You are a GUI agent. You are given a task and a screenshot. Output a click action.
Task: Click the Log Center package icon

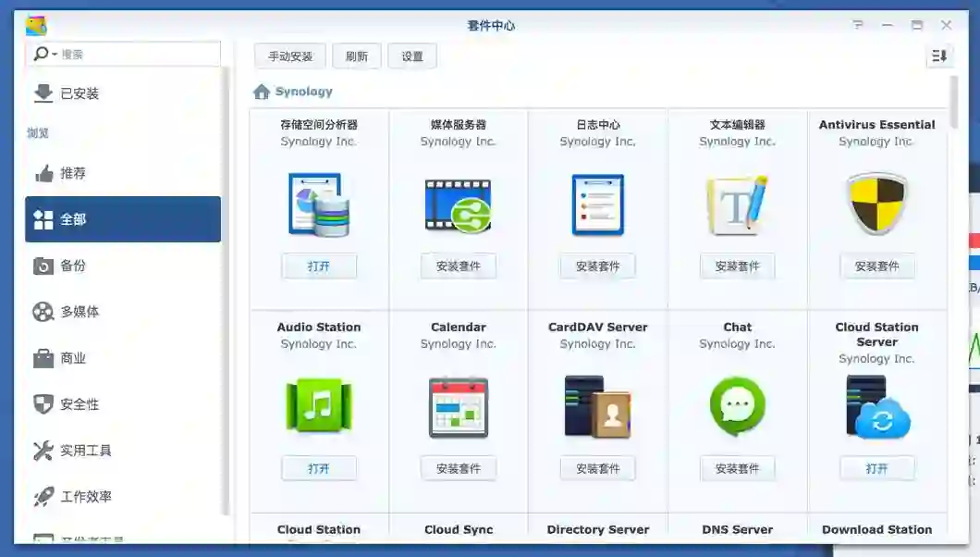[597, 205]
